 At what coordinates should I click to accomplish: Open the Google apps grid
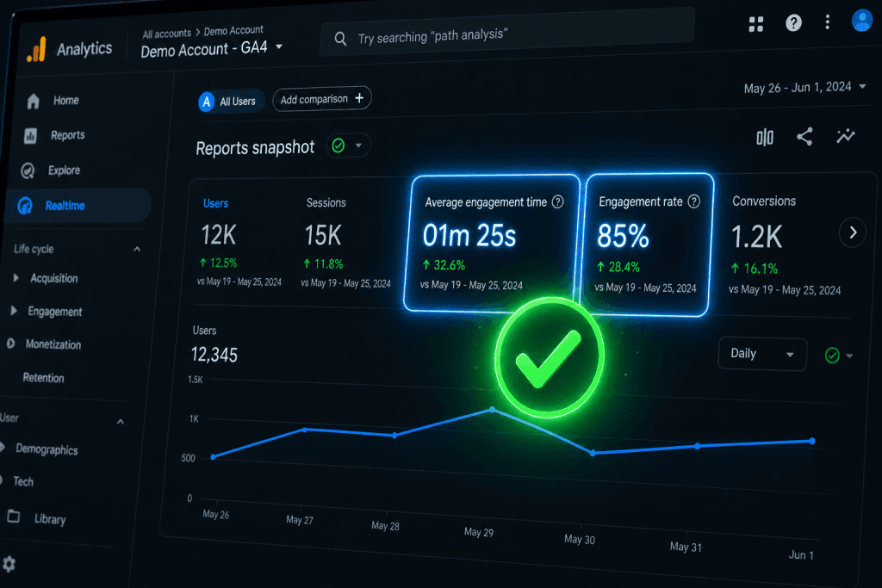click(x=756, y=23)
